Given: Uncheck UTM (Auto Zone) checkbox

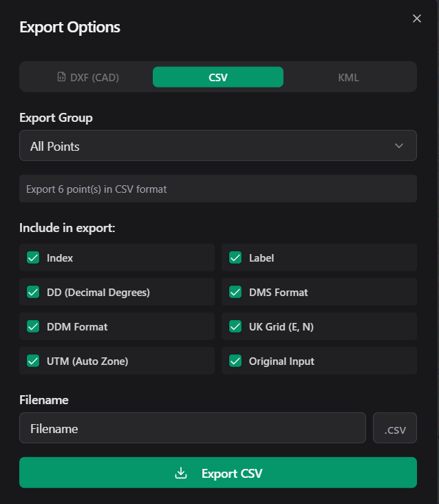Looking at the screenshot, I should [33, 361].
